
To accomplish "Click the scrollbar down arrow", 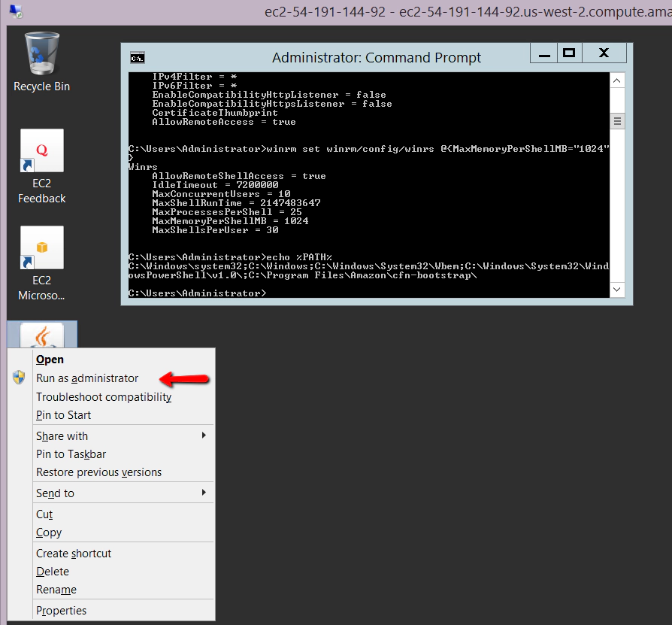I will tap(616, 290).
